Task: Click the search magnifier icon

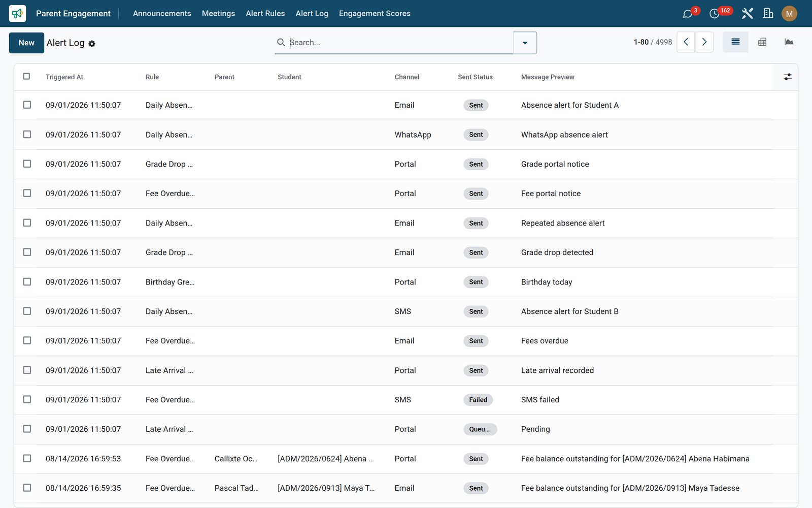Action: pos(281,42)
